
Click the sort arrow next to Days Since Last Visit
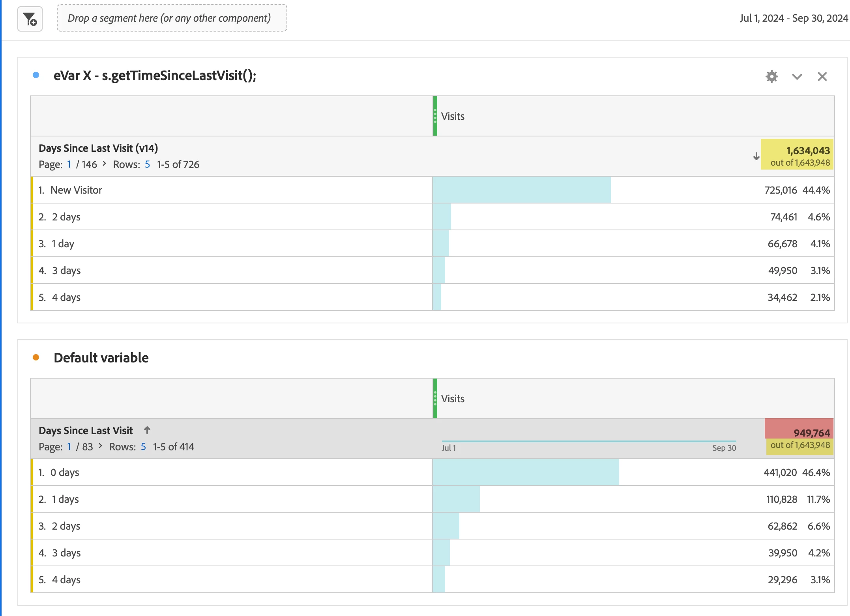pyautogui.click(x=147, y=430)
